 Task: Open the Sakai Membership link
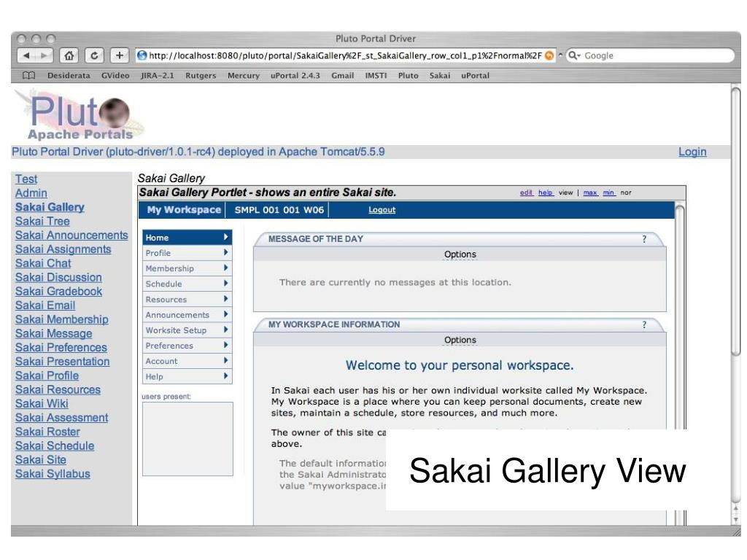click(62, 319)
